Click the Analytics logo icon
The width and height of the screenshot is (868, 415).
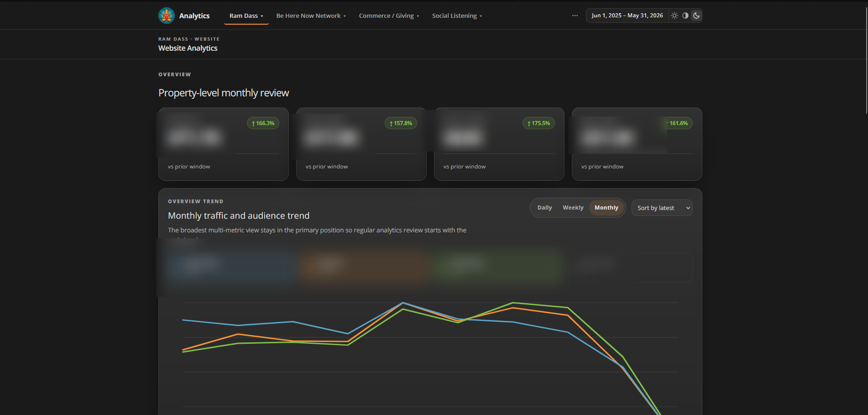167,16
